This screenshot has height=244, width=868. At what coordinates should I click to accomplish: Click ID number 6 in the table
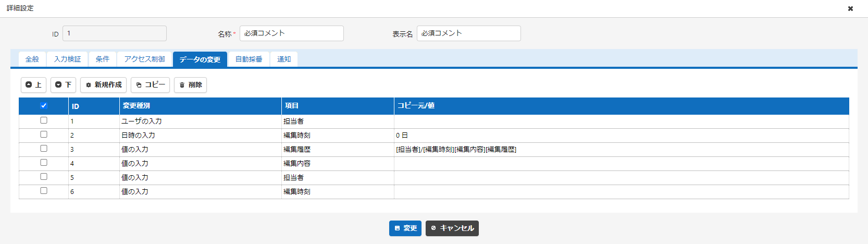pyautogui.click(x=72, y=192)
